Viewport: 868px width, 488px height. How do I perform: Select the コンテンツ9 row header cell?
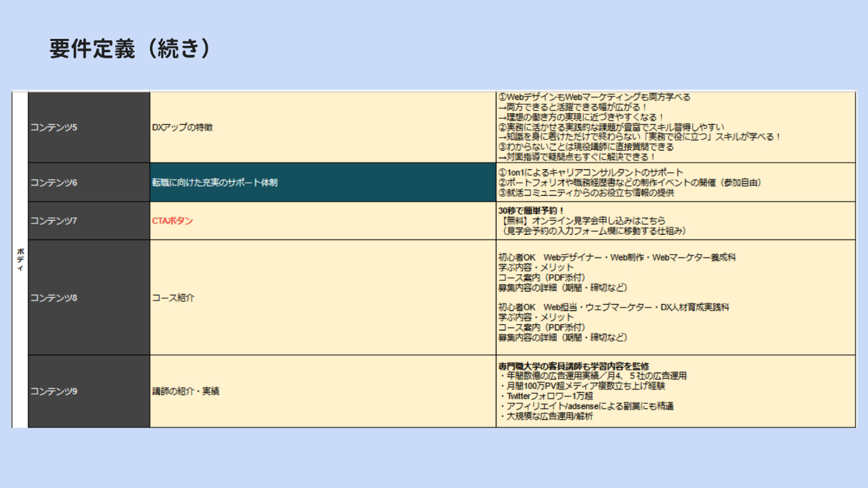88,391
